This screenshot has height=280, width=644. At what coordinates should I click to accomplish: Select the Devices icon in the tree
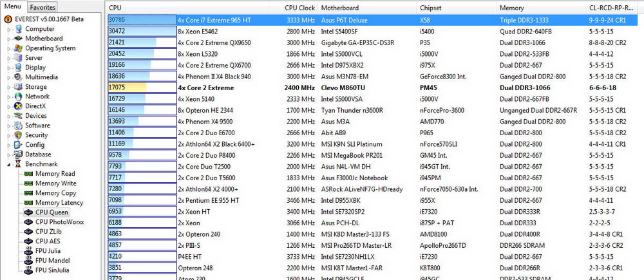coord(18,116)
